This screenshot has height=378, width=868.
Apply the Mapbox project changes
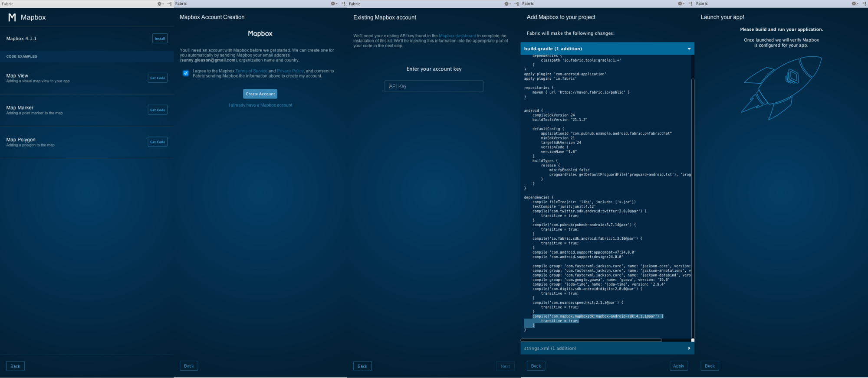[678, 366]
